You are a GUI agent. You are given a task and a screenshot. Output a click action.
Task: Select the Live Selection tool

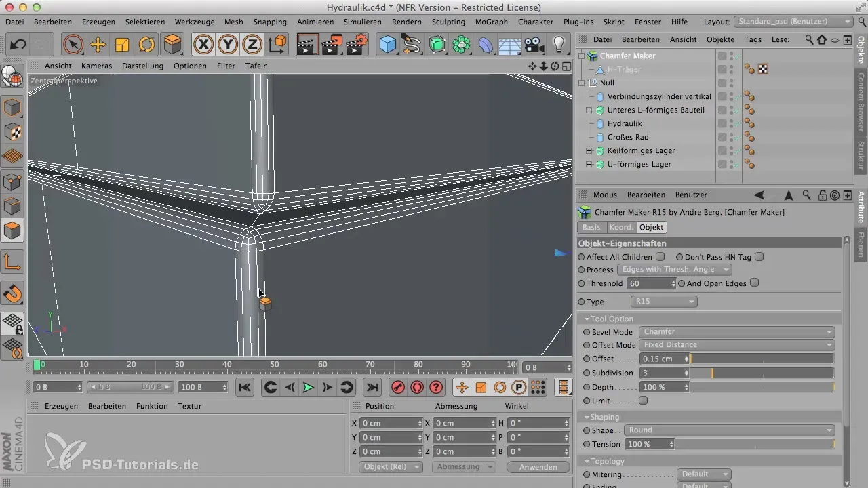coord(73,45)
